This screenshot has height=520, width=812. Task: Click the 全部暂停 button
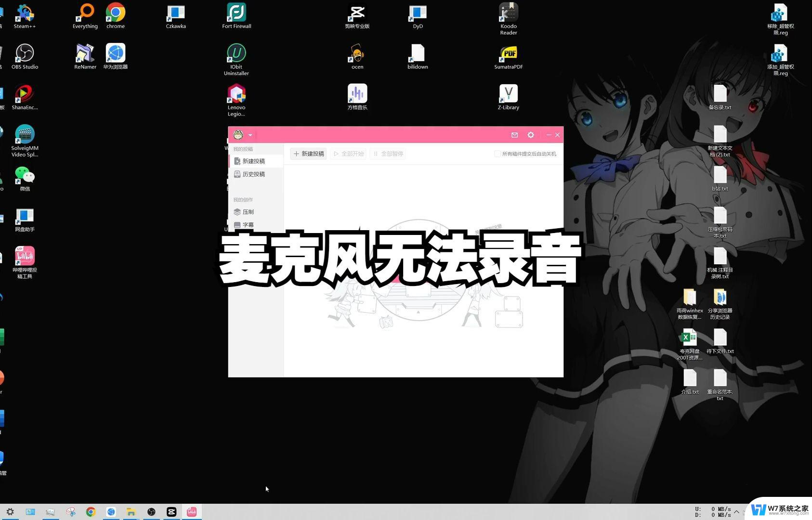pyautogui.click(x=388, y=154)
